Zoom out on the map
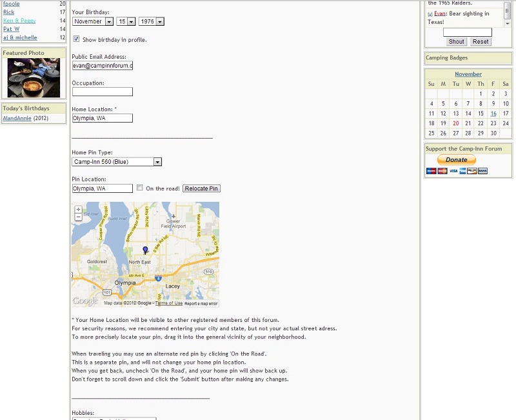 [x=79, y=217]
